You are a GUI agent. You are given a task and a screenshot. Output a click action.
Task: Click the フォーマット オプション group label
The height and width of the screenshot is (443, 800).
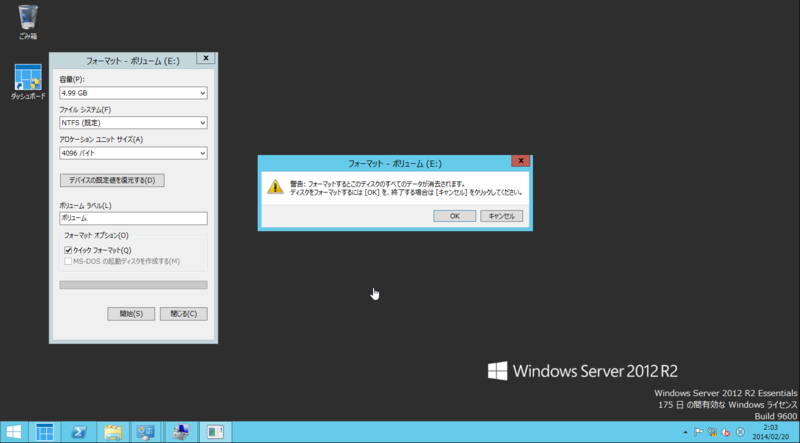pyautogui.click(x=96, y=236)
